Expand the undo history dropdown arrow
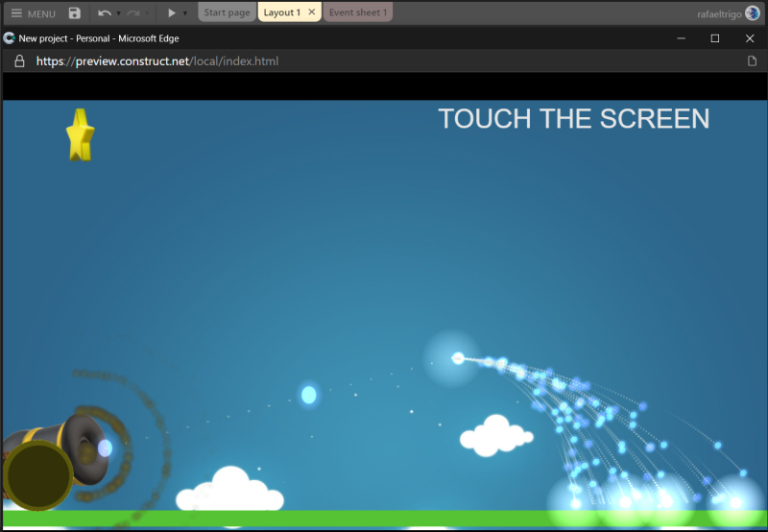 [x=118, y=13]
